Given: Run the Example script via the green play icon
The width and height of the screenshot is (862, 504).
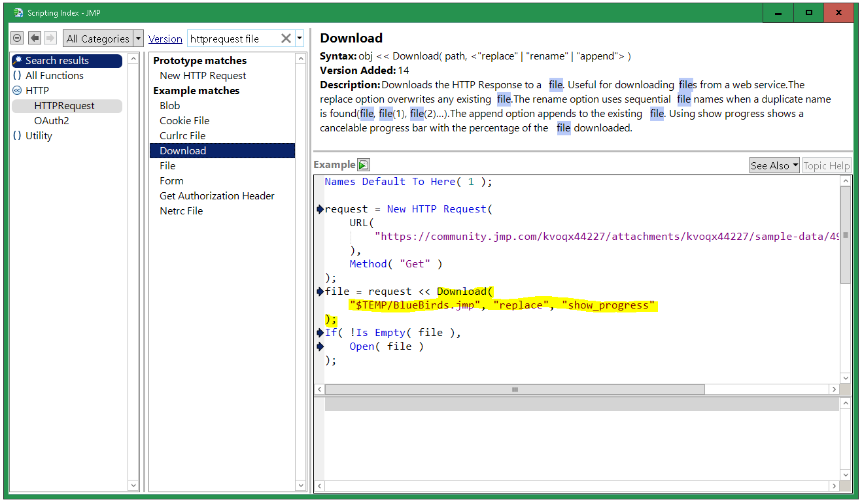Looking at the screenshot, I should coord(364,164).
